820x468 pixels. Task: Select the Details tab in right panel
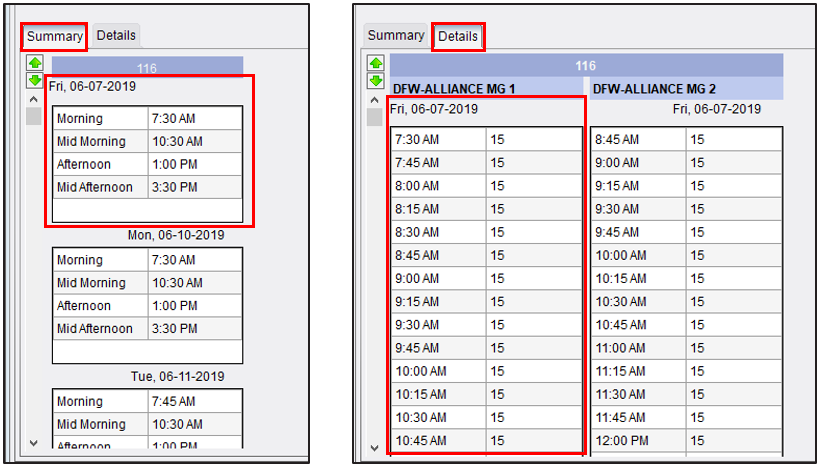tap(458, 37)
